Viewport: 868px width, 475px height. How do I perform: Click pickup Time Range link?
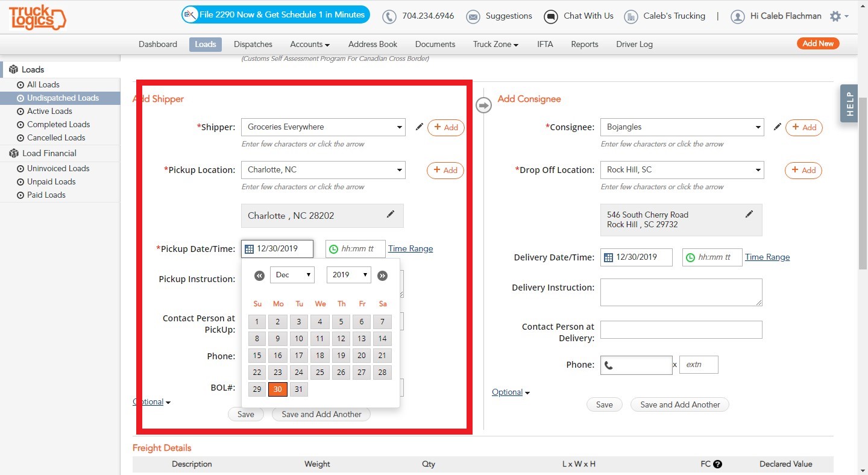click(410, 249)
